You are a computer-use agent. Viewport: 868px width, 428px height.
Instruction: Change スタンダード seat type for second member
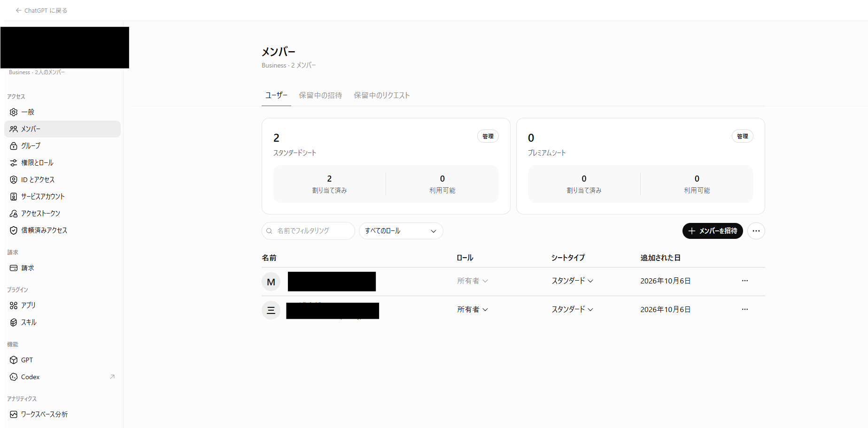point(572,310)
